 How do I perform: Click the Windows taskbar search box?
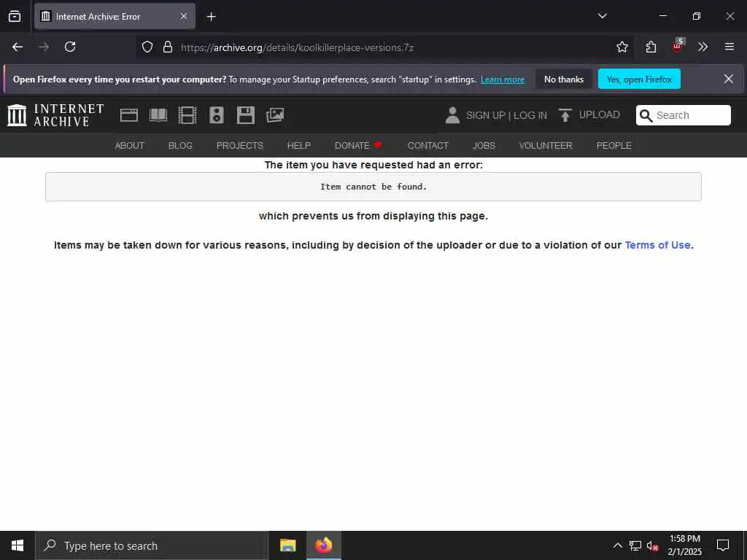[x=152, y=545]
